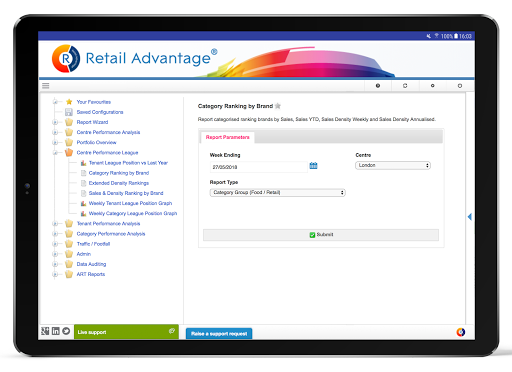Click the Submit button
Viewport: 512px width, 372px height.
[x=321, y=235]
